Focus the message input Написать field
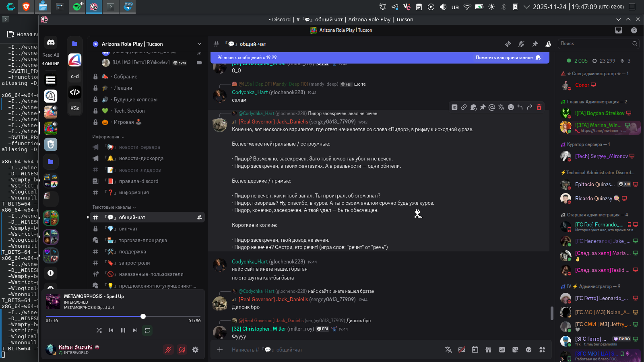The image size is (644, 362). [334, 350]
